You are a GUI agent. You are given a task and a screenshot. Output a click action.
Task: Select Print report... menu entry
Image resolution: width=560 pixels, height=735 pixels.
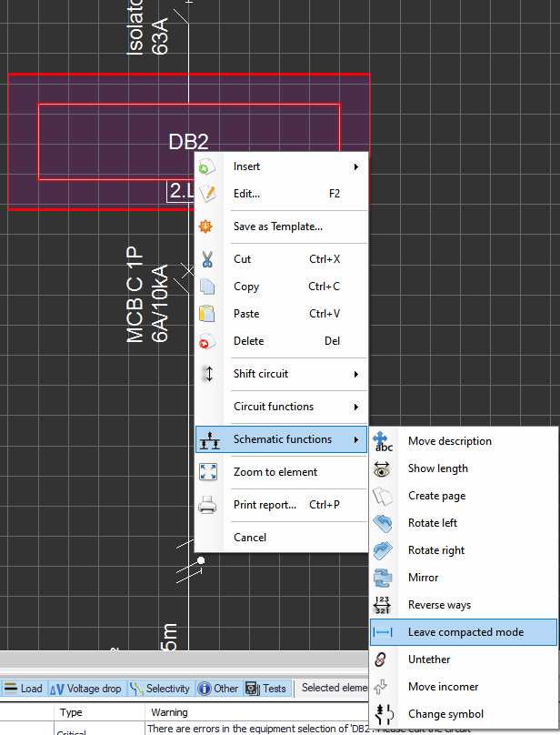[281, 505]
